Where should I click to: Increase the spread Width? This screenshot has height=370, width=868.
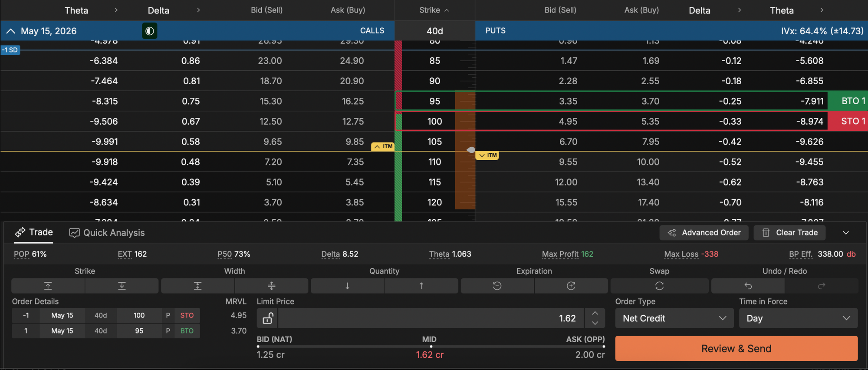[271, 286]
